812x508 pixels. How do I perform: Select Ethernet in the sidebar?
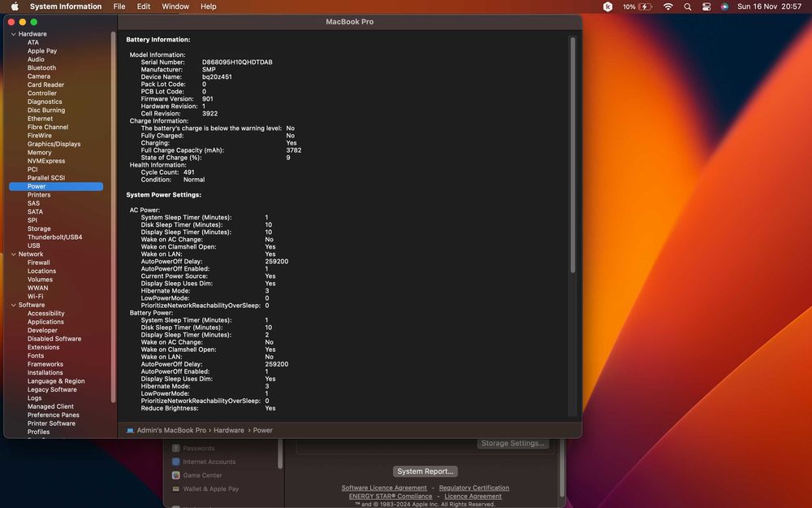coord(40,119)
